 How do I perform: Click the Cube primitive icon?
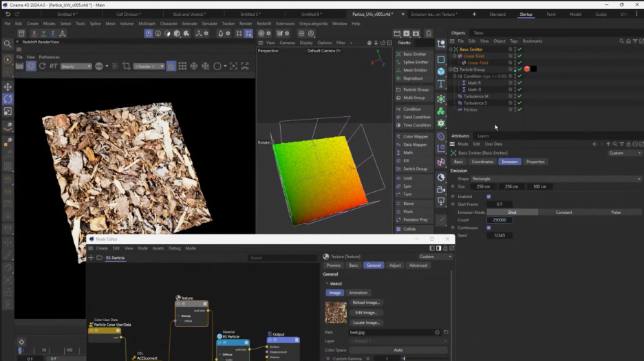pos(441,72)
